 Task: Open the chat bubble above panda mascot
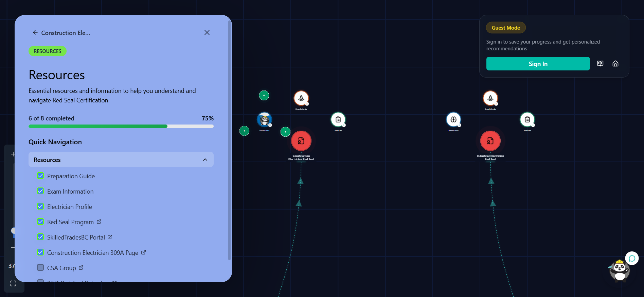tap(632, 259)
